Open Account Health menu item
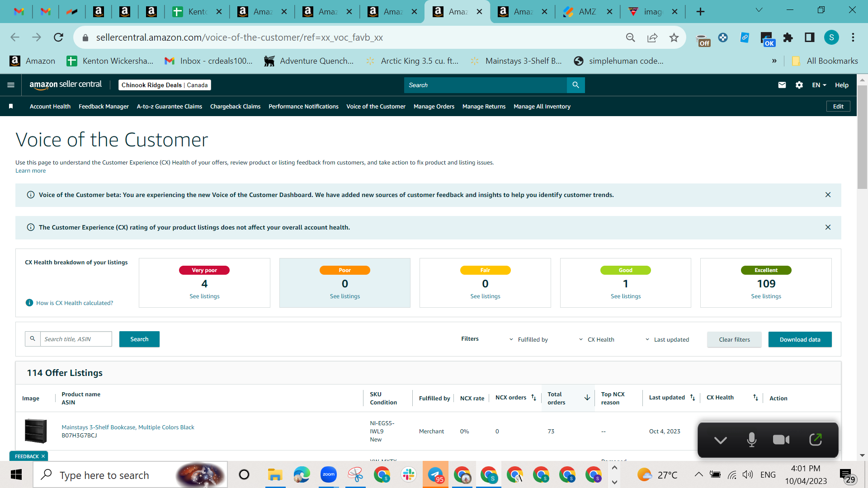Image resolution: width=868 pixels, height=488 pixels. click(50, 106)
